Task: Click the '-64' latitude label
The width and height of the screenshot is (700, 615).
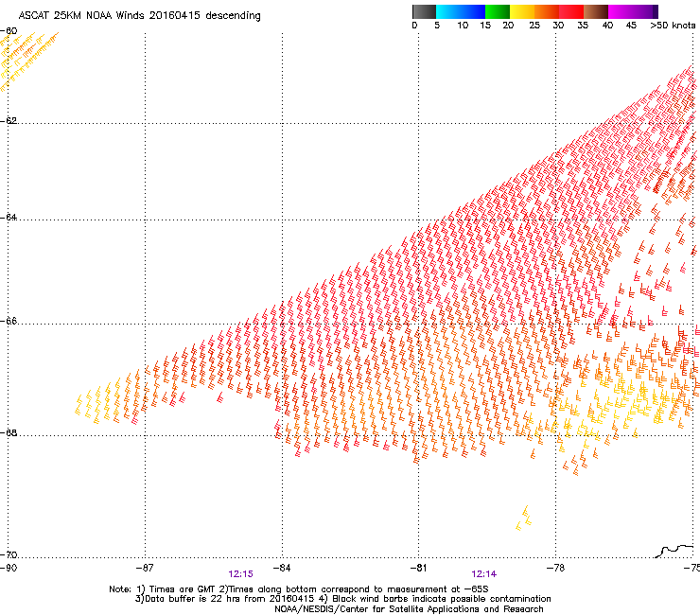Action: (x=9, y=218)
